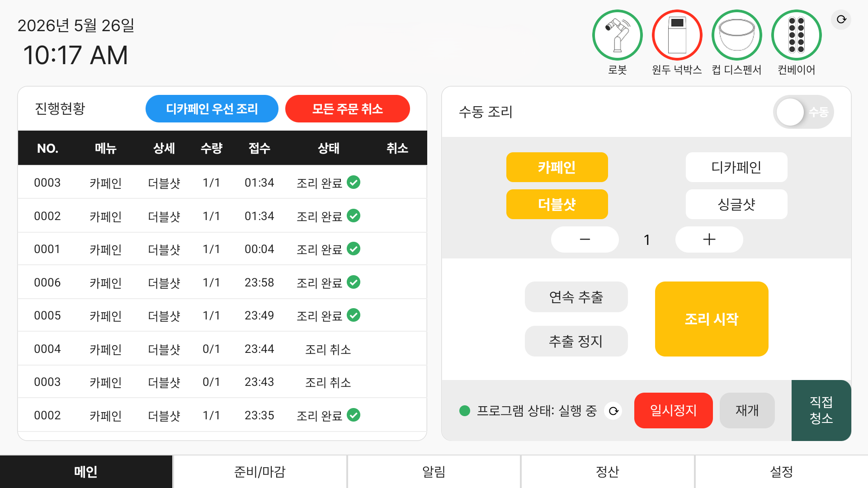The image size is (868, 488).
Task: Click the 디카페인 우선 조리 button
Action: pos(212,109)
